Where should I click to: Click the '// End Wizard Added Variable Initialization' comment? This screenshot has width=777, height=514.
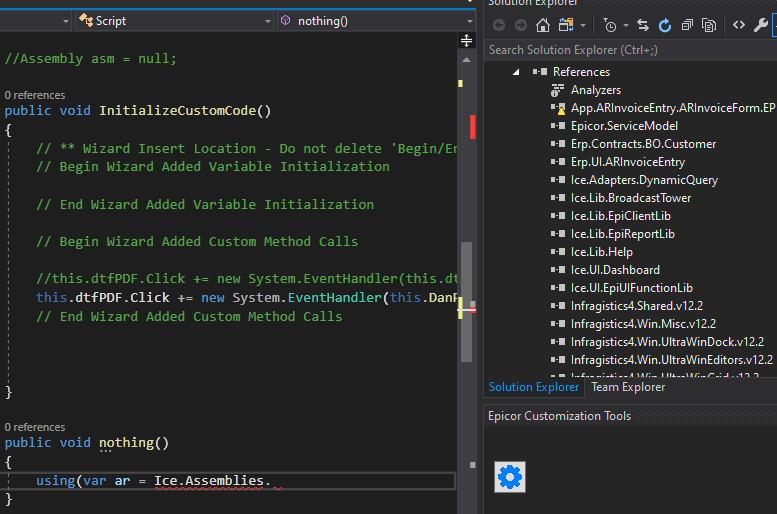click(205, 204)
